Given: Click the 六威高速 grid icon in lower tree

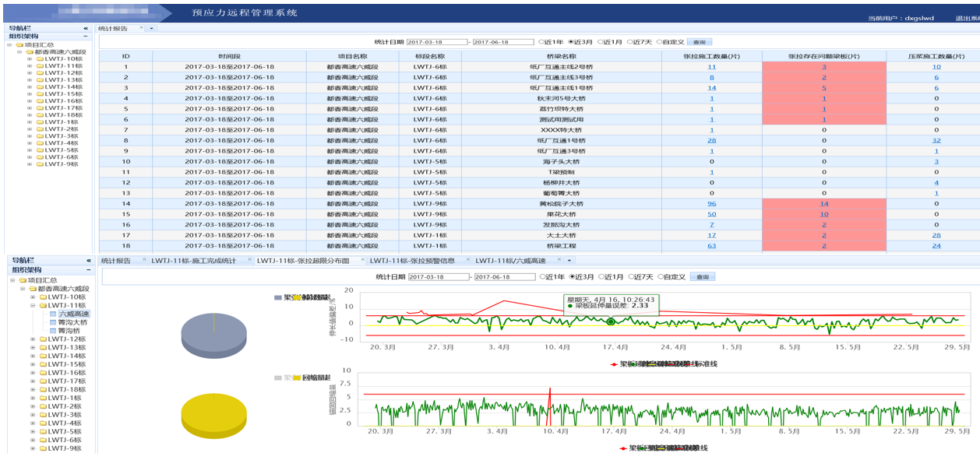Looking at the screenshot, I should [53, 314].
